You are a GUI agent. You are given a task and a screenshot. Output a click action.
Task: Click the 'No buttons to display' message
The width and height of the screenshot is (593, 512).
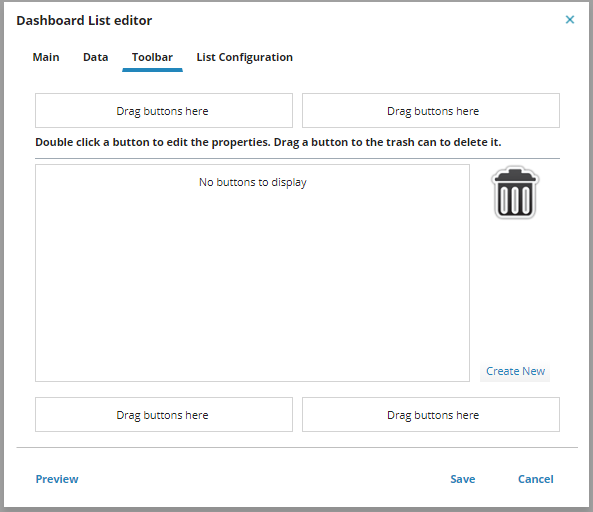253,183
